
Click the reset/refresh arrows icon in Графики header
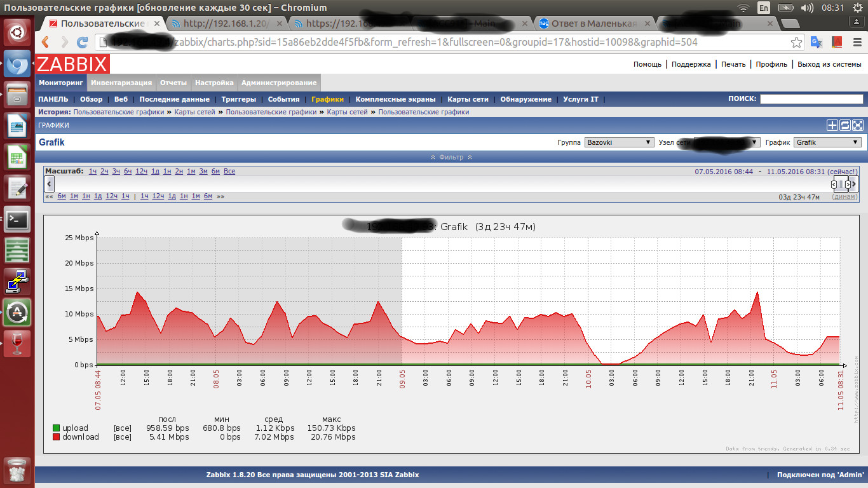point(845,125)
